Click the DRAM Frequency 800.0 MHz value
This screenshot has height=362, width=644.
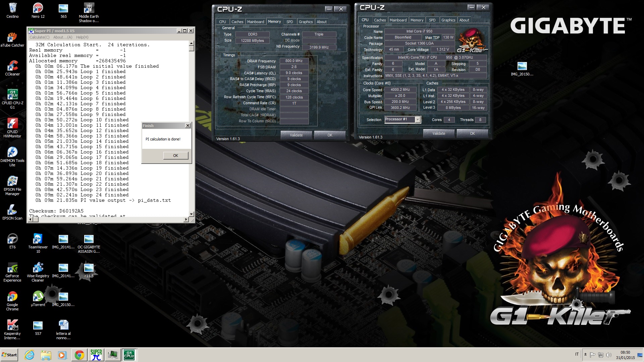(294, 61)
